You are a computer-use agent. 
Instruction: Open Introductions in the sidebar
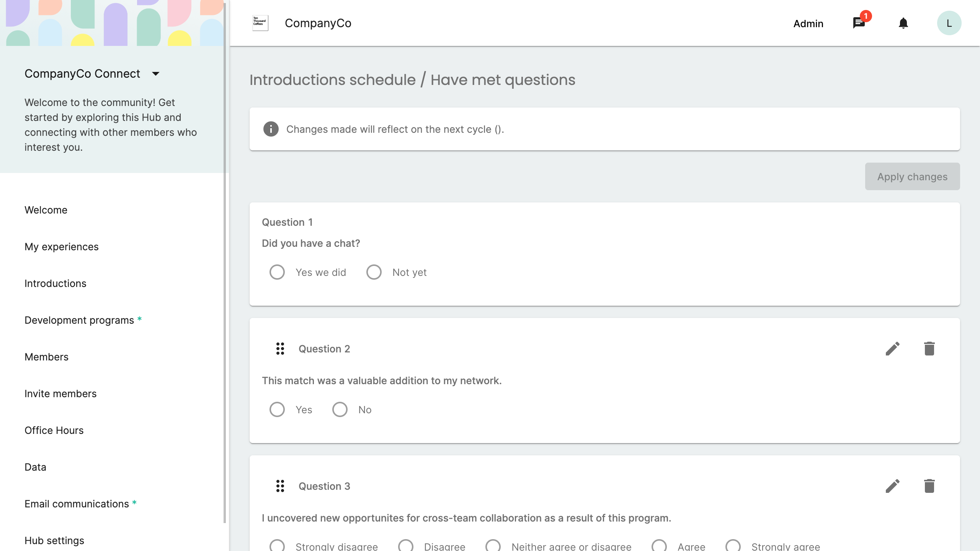56,284
